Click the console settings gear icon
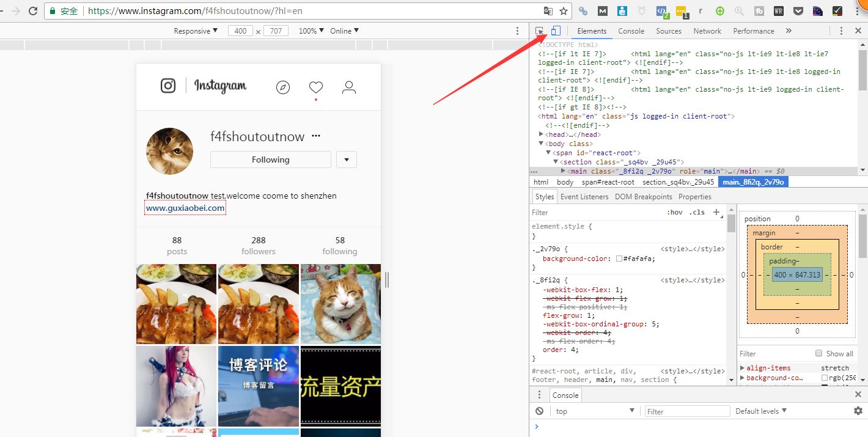Viewport: 868px width, 437px height. pos(858,411)
